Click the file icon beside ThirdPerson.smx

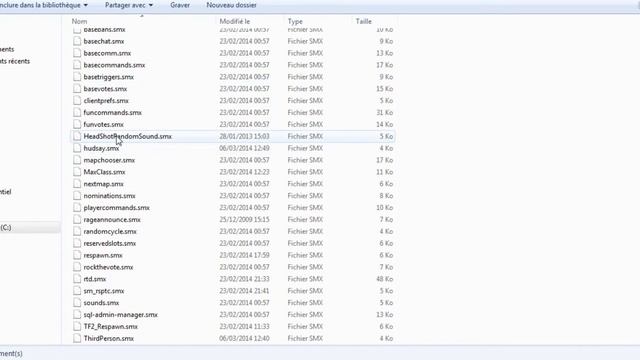point(77,338)
